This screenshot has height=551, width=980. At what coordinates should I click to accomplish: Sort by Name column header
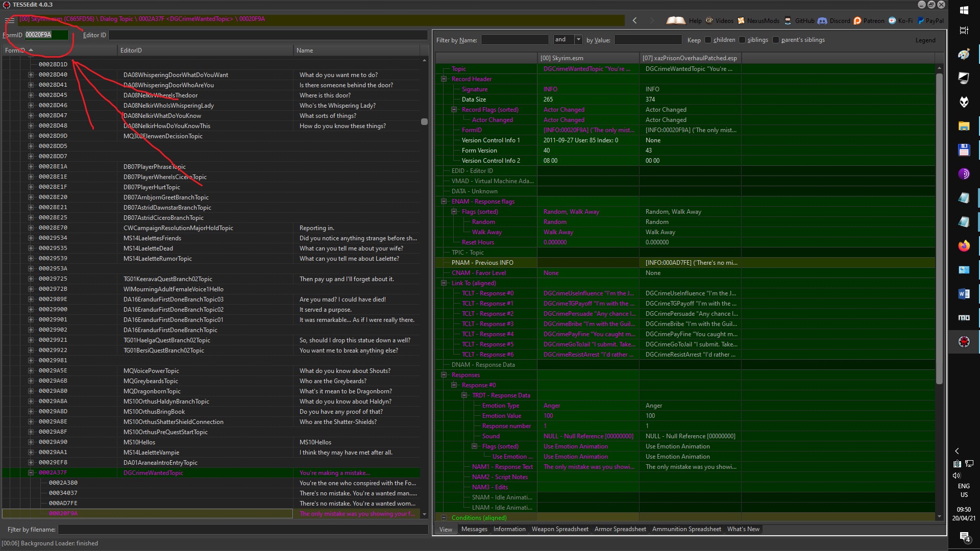click(357, 50)
